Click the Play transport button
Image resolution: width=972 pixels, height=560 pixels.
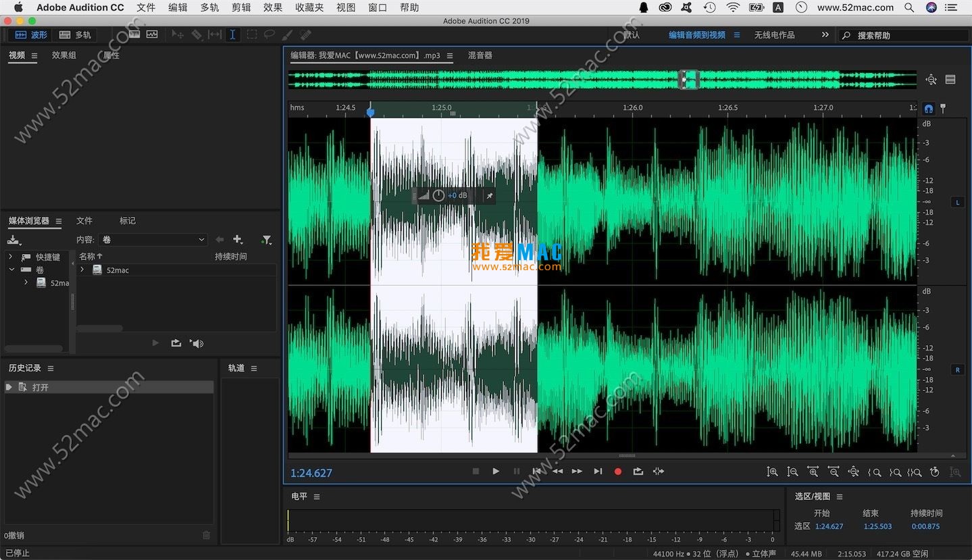coord(496,472)
